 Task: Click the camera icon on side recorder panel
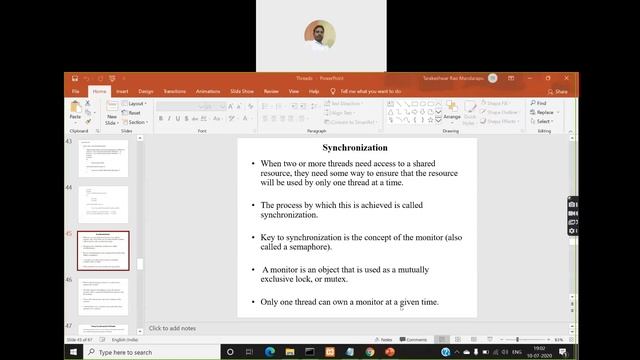572,204
